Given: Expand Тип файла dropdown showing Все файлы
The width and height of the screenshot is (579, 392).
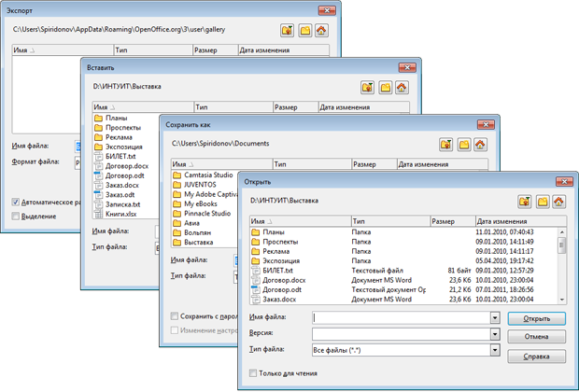Looking at the screenshot, I should click(x=494, y=350).
